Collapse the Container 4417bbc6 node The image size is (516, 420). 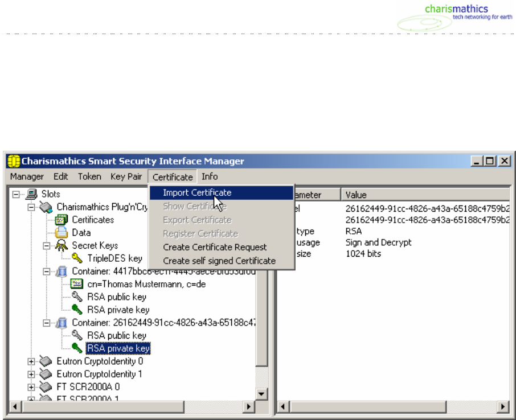46,271
